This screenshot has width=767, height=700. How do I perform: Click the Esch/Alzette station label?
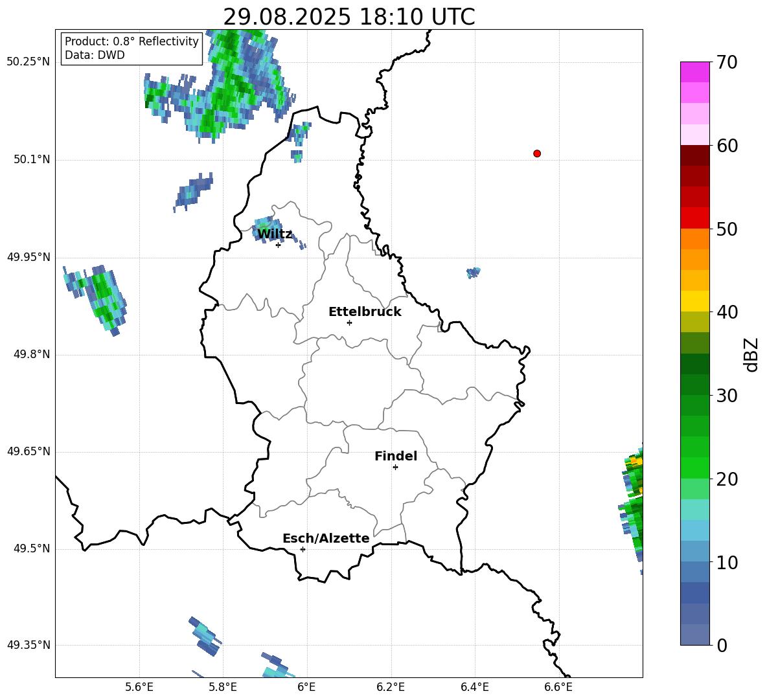tap(326, 538)
